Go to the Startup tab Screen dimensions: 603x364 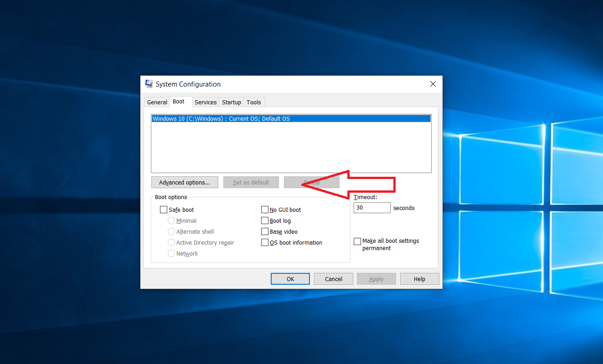[x=232, y=103]
